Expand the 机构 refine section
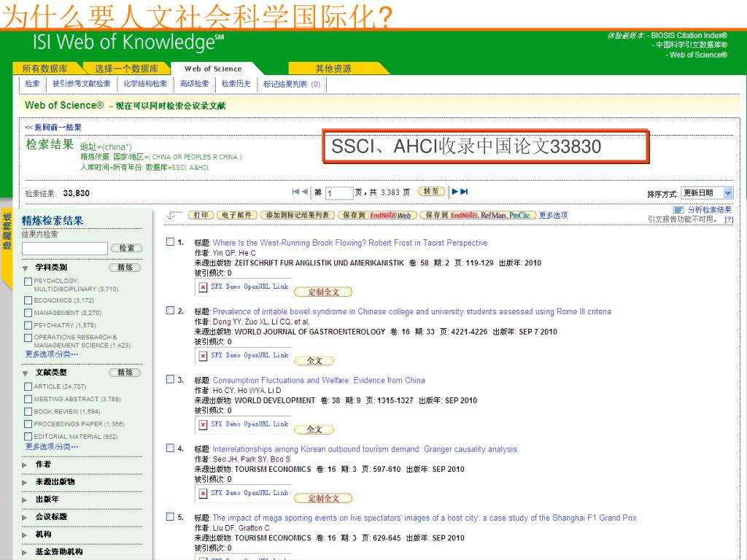This screenshot has width=747, height=560. click(x=25, y=535)
